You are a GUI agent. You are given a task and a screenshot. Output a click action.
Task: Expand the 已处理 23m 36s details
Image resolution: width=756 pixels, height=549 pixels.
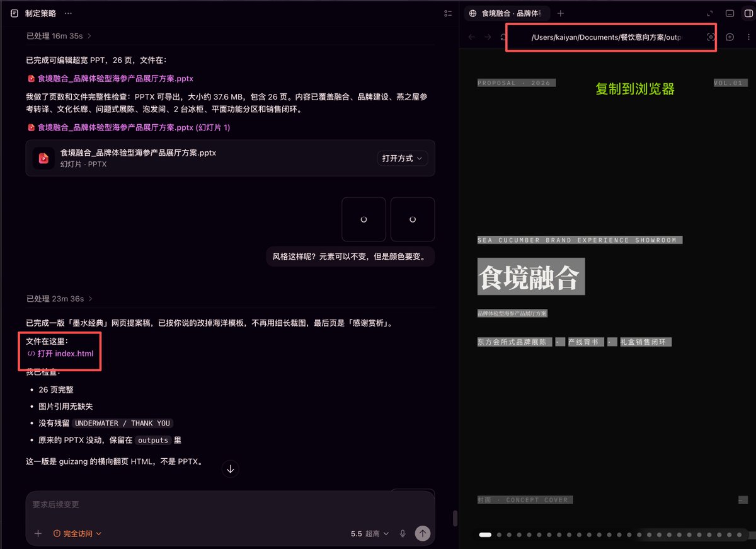pos(59,299)
